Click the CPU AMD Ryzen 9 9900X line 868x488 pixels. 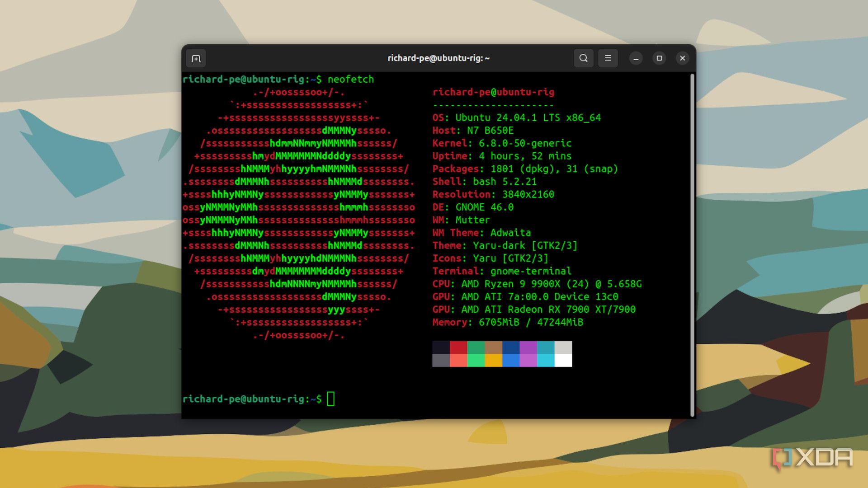point(537,284)
